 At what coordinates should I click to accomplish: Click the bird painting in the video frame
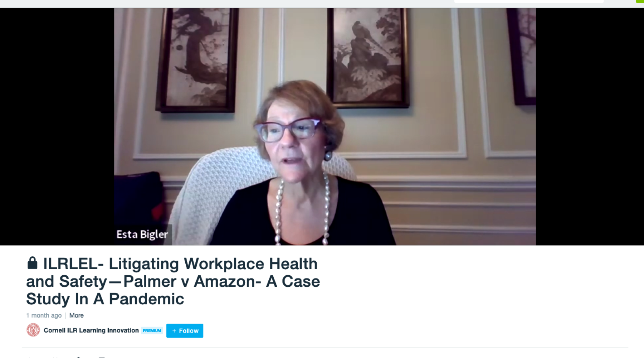[369, 57]
